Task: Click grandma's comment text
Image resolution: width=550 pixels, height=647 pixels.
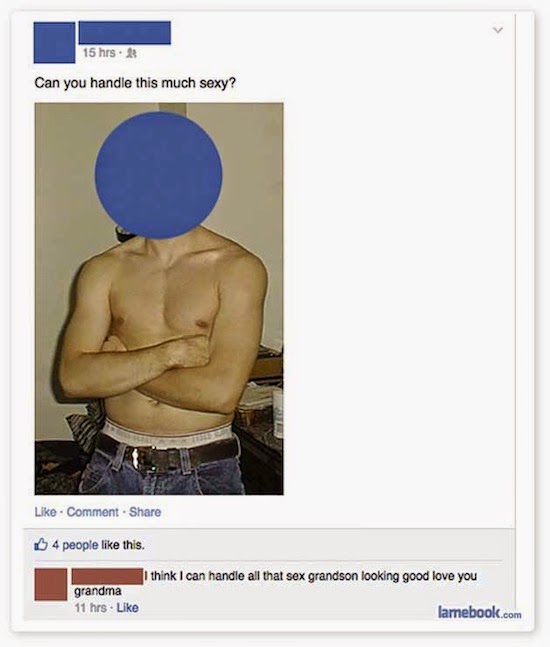Action: coord(276,583)
